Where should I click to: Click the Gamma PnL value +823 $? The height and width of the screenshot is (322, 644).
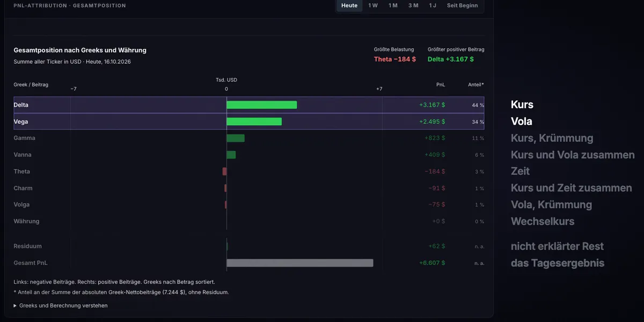435,138
